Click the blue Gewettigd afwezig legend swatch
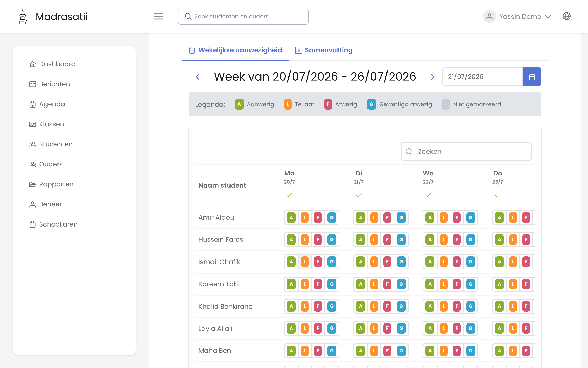The image size is (588, 368). tap(371, 104)
